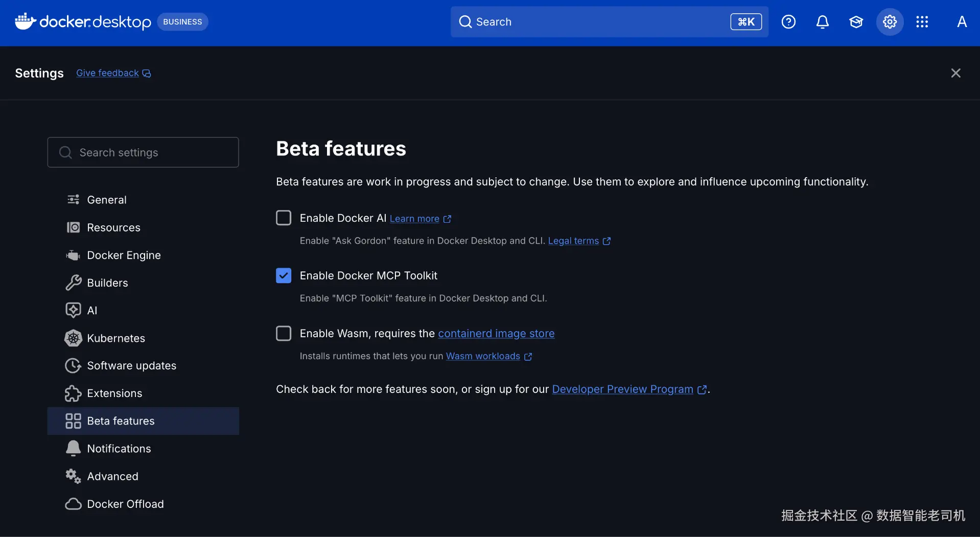The height and width of the screenshot is (537, 980).
Task: Click the top Search bar
Action: [x=609, y=22]
